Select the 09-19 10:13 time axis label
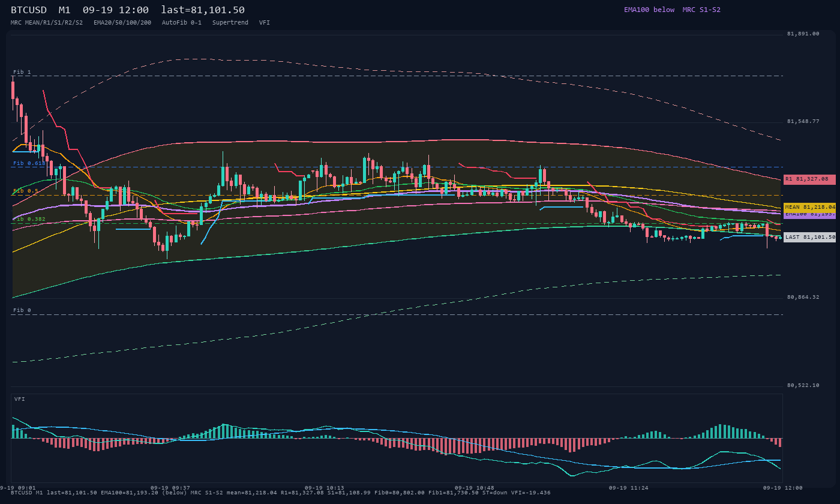This screenshot has width=840, height=504. 325,488
